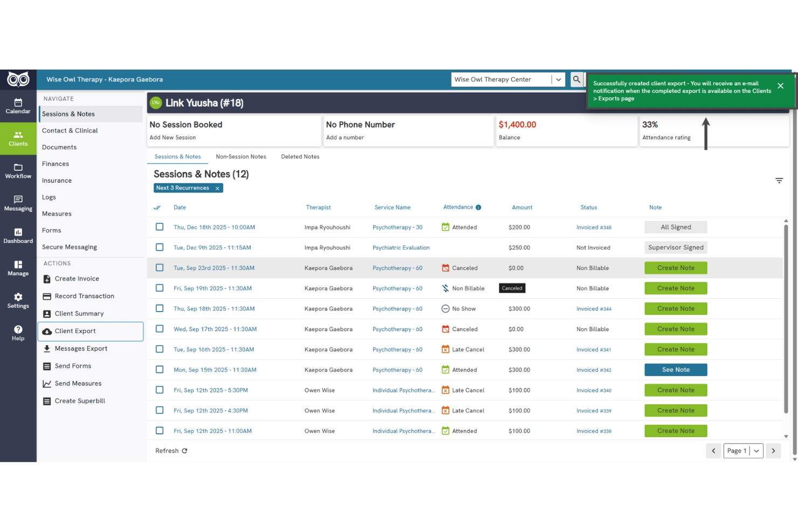Click Add New Session link
The width and height of the screenshot is (798, 532).
[173, 137]
